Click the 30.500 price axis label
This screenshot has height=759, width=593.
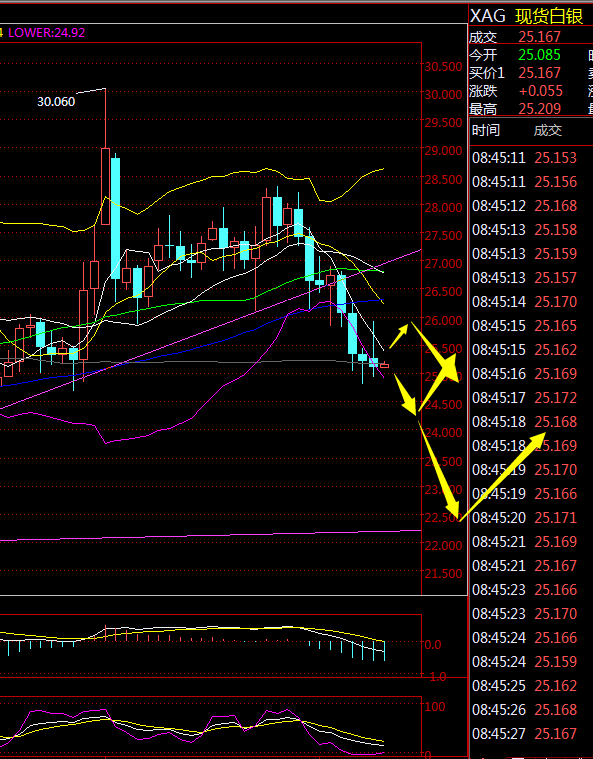pyautogui.click(x=443, y=67)
